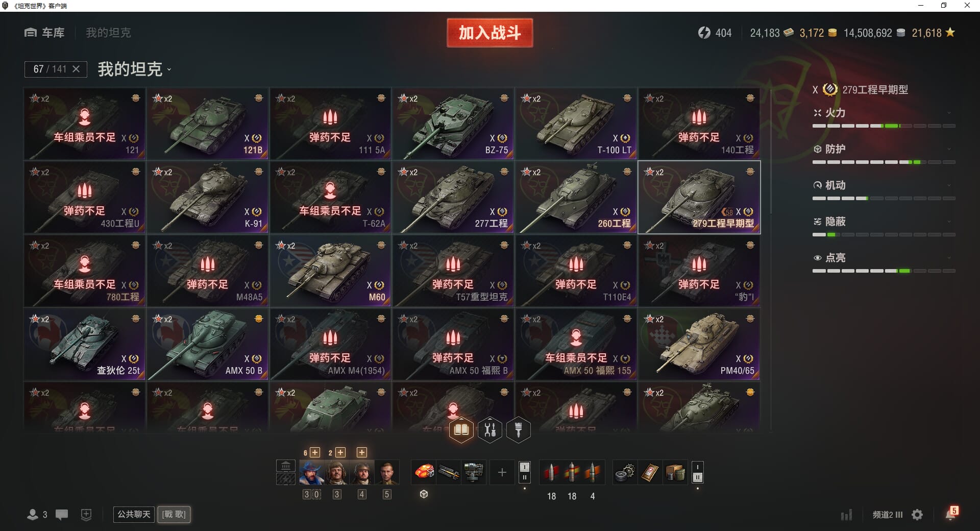The image size is (980, 531).
Task: Click the red 加入战斗 battle button
Action: (x=489, y=33)
